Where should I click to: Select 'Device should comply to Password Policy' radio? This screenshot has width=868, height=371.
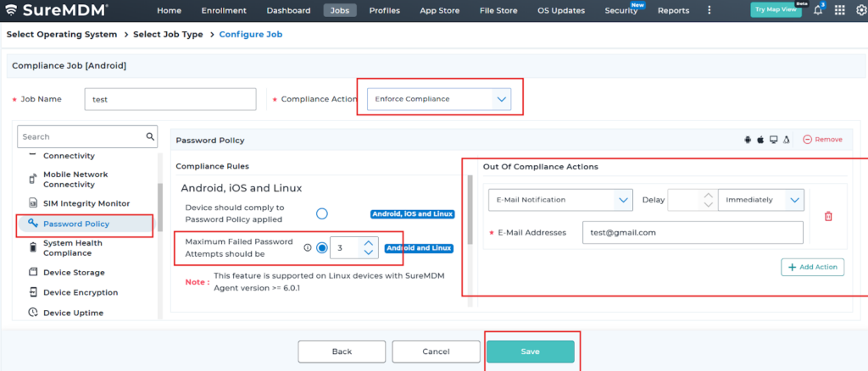point(322,213)
